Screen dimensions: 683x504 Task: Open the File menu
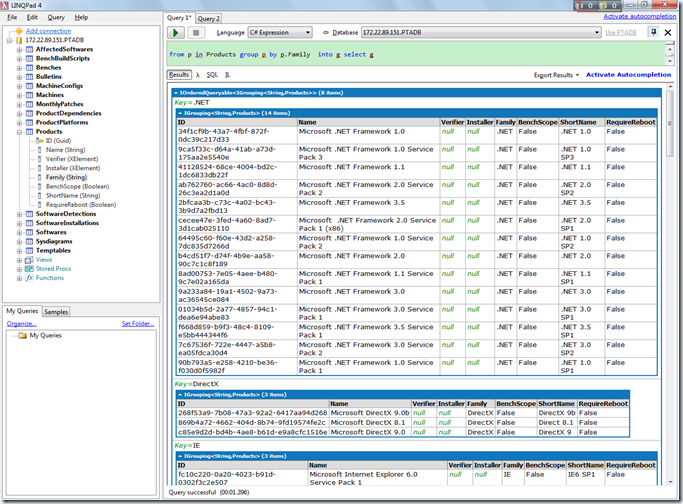(x=12, y=17)
